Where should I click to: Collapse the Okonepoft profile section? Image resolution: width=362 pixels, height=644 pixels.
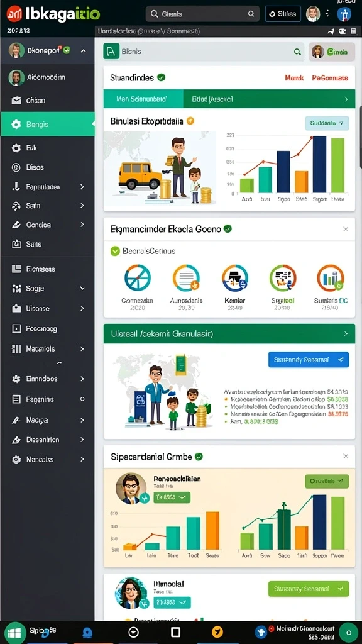click(x=84, y=51)
